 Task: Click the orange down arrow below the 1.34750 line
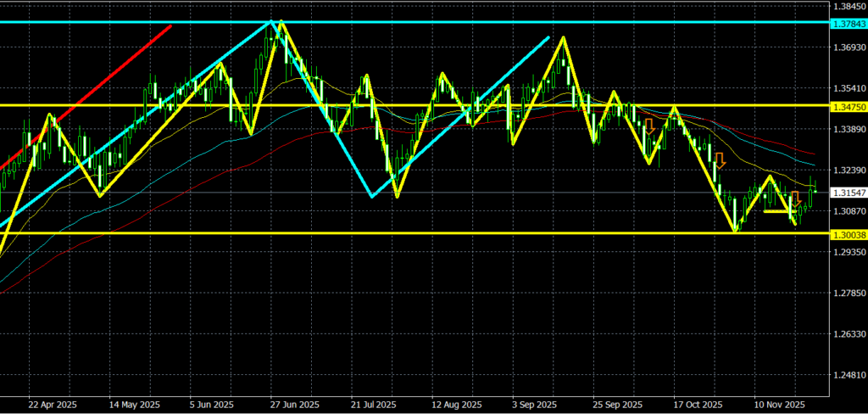[x=648, y=127]
